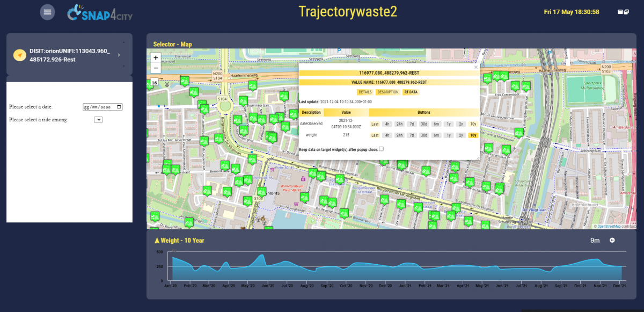This screenshot has height=312, width=644.
Task: Enable keep data on target widget checkbox
Action: tap(381, 149)
